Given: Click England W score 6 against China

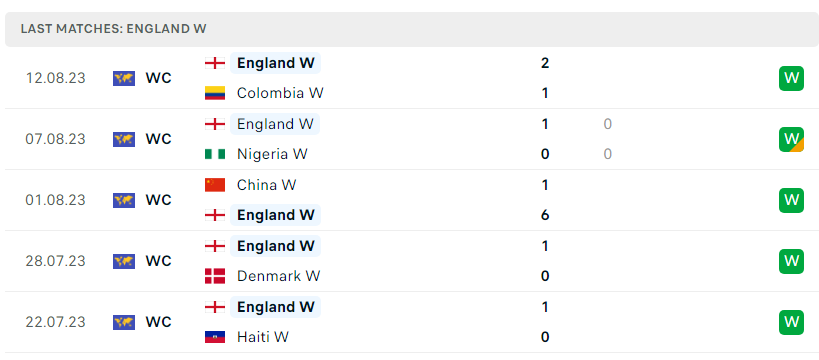Looking at the screenshot, I should (x=545, y=215).
